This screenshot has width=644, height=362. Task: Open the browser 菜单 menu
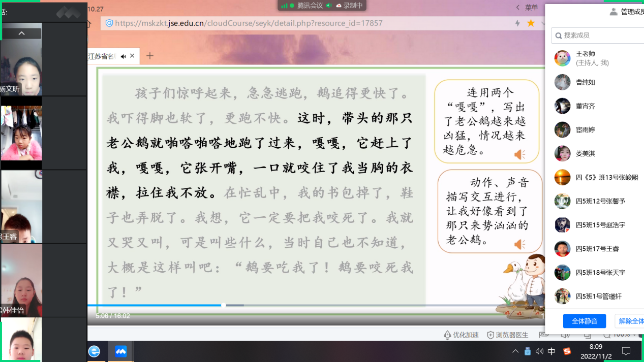point(532,8)
